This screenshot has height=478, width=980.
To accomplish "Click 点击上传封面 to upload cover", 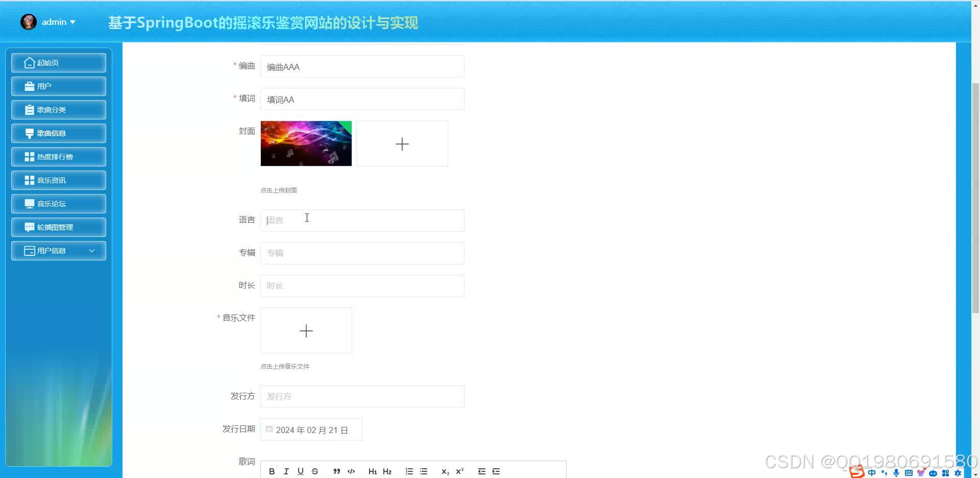I will pyautogui.click(x=278, y=189).
